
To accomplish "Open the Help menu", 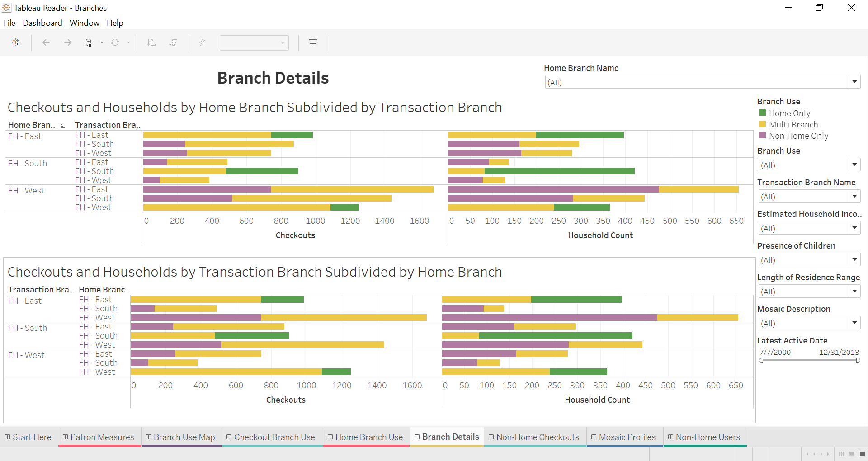I will (115, 23).
